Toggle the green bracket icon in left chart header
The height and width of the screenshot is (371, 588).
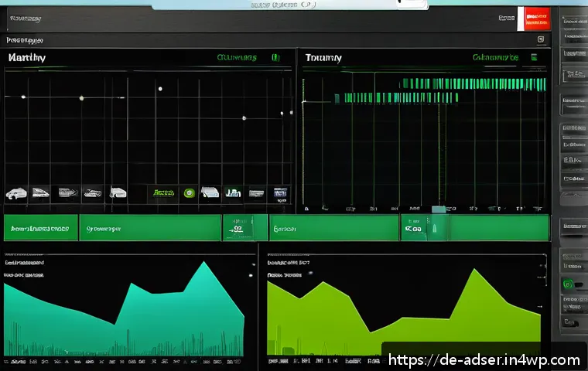coord(275,57)
